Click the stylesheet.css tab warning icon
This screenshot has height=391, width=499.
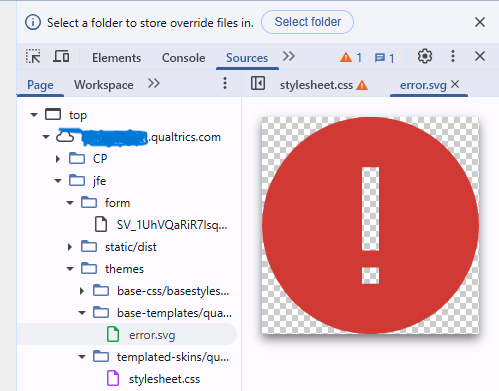click(x=362, y=85)
